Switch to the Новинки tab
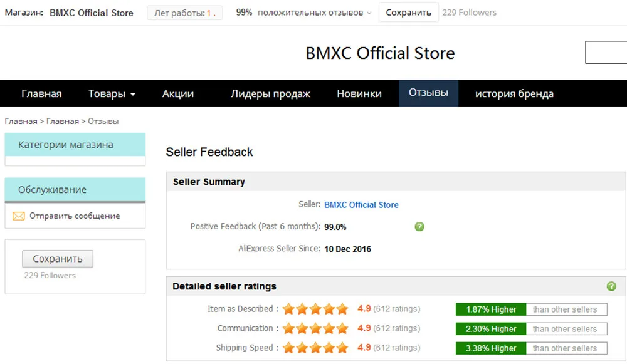 359,93
